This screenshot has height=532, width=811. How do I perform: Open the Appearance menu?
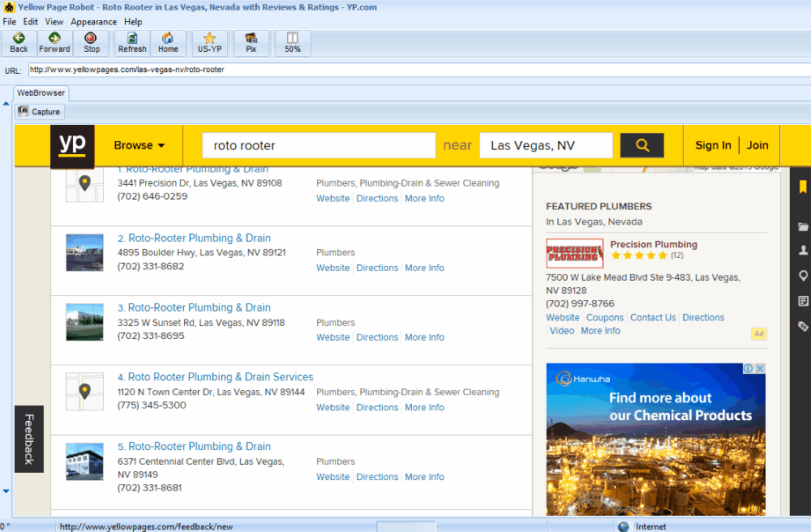pyautogui.click(x=93, y=22)
